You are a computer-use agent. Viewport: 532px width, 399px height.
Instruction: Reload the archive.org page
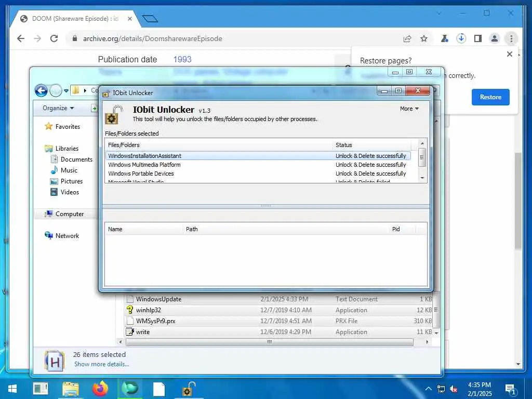tap(54, 38)
